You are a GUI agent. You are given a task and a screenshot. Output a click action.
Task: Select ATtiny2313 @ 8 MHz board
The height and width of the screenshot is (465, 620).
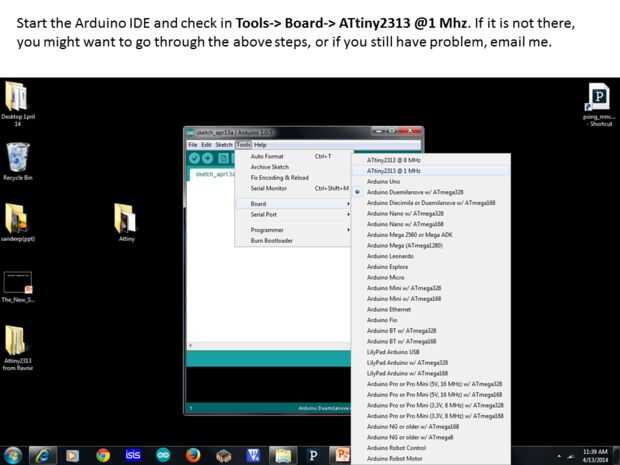coord(431,160)
